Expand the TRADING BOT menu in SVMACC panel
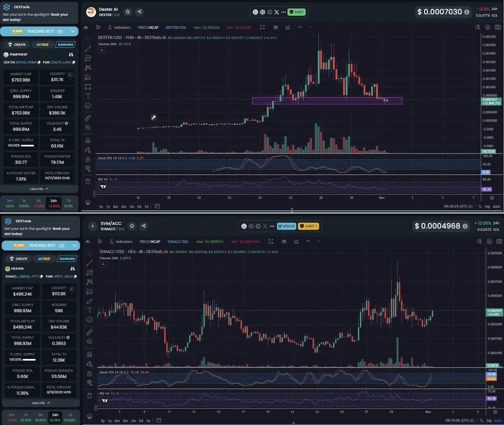 pos(74,245)
